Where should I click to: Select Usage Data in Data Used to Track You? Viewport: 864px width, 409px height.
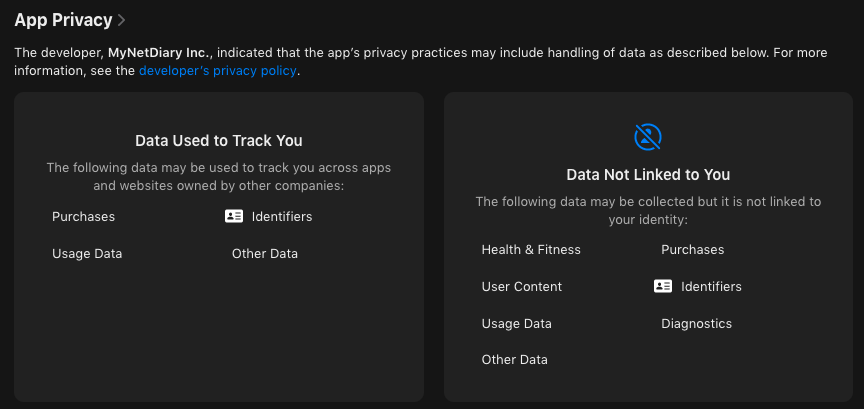click(x=87, y=254)
